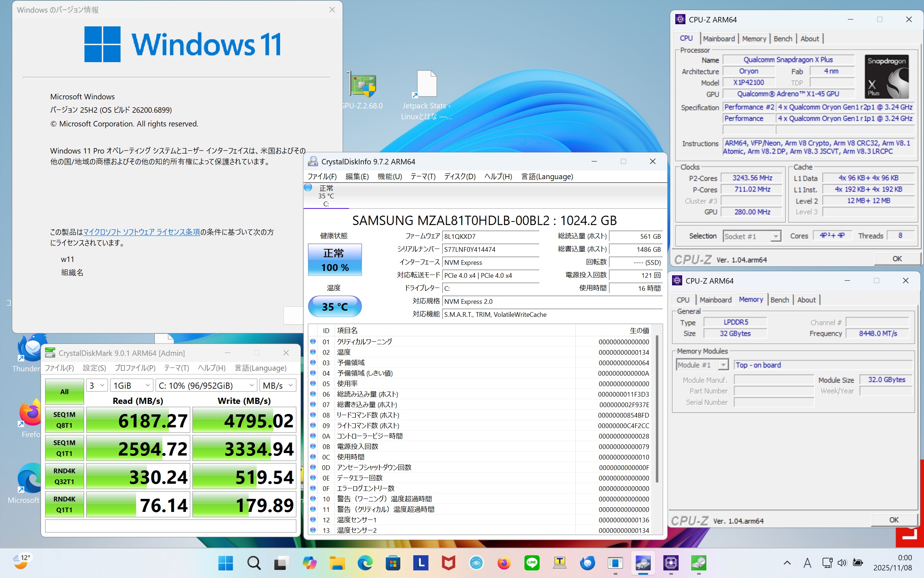
Task: Open Microsoft Edge from the taskbar
Action: pyautogui.click(x=365, y=563)
